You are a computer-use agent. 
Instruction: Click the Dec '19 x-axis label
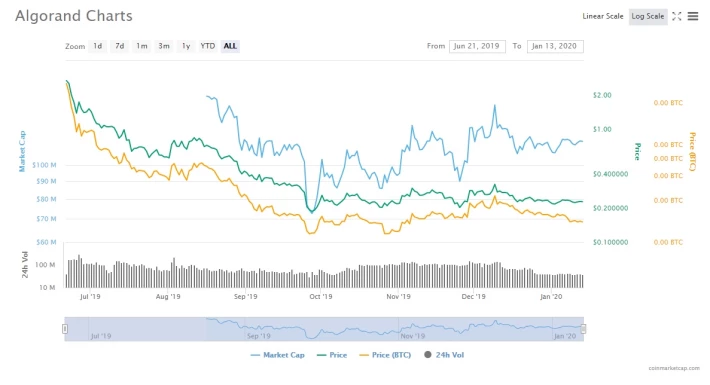coord(474,297)
